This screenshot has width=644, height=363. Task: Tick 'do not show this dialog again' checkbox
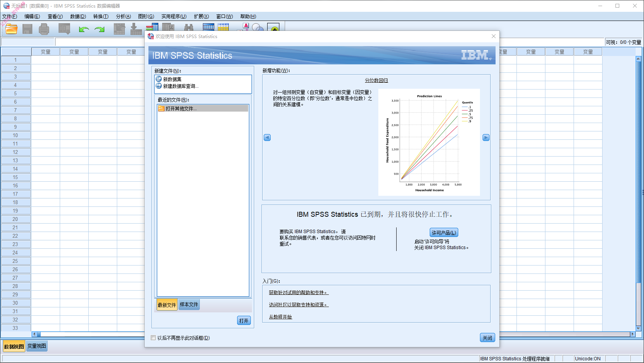(x=153, y=337)
